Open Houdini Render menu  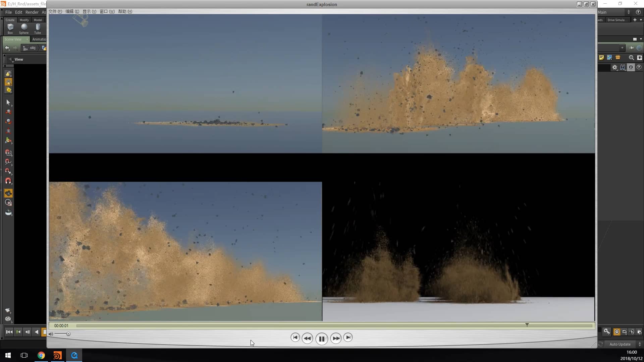[x=32, y=12]
